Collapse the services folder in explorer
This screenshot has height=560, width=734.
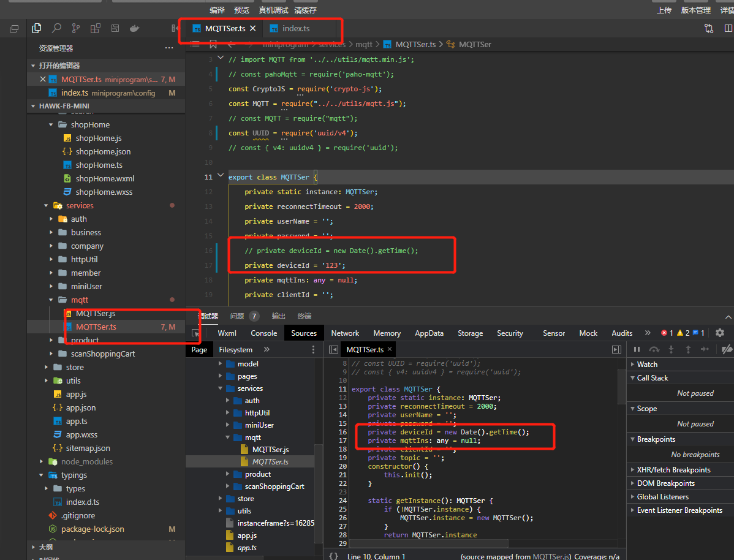pos(46,205)
